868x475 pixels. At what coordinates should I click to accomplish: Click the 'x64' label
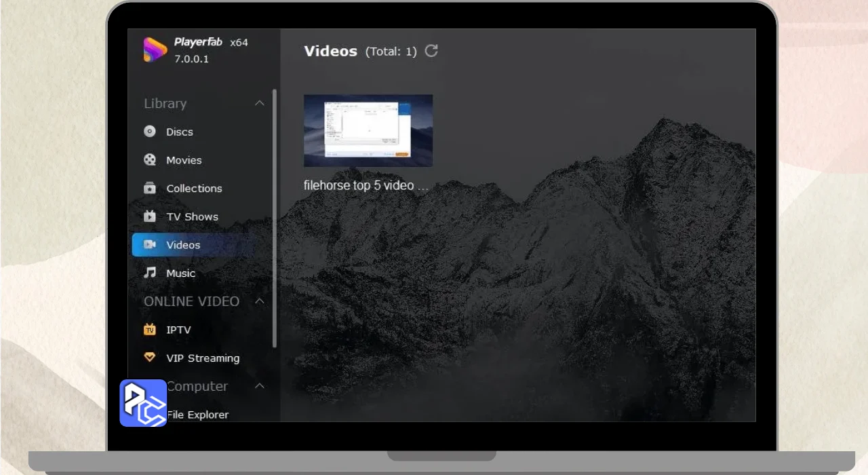click(239, 42)
